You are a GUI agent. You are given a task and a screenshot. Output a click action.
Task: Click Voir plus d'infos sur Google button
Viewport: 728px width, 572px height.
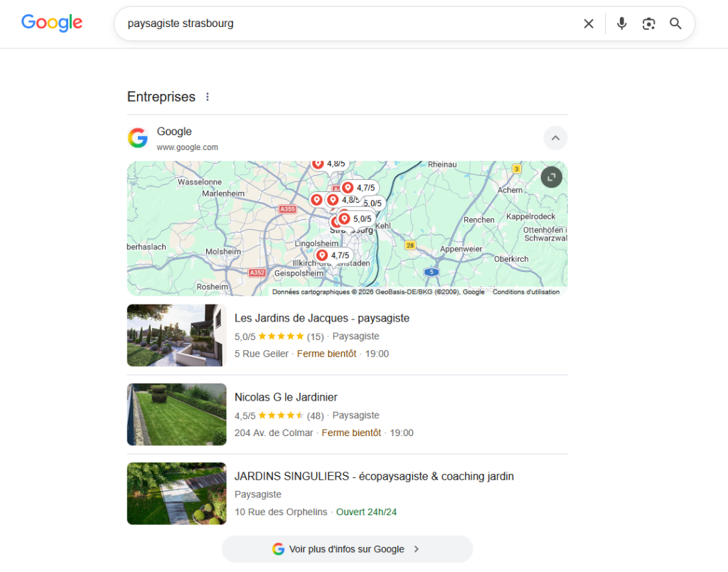(x=347, y=549)
